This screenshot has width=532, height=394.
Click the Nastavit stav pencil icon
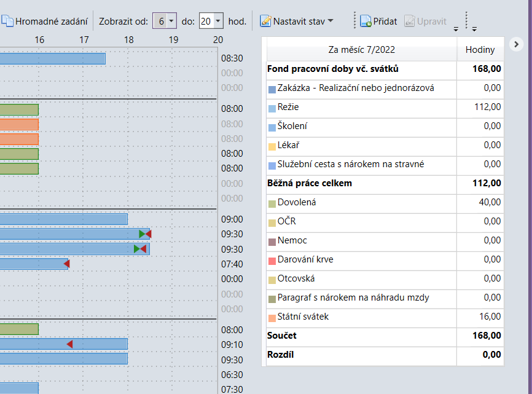tap(265, 21)
